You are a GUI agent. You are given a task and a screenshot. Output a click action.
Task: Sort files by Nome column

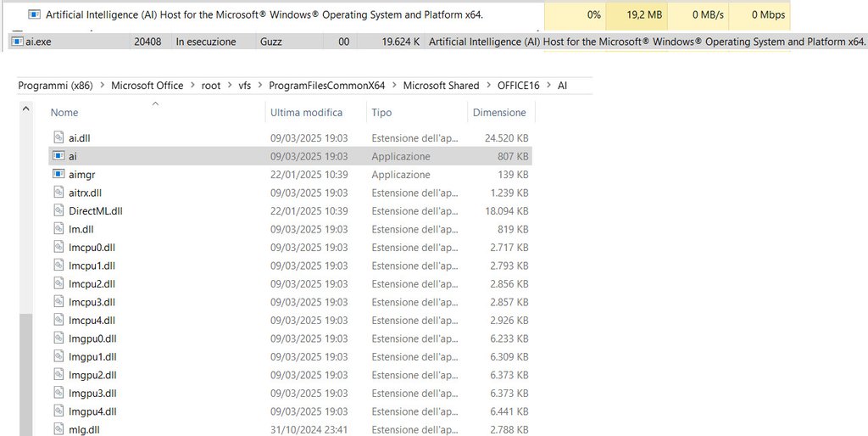(x=64, y=113)
